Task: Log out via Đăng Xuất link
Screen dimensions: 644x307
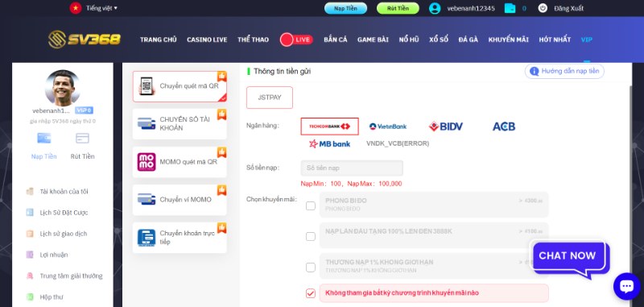Action: tap(568, 8)
